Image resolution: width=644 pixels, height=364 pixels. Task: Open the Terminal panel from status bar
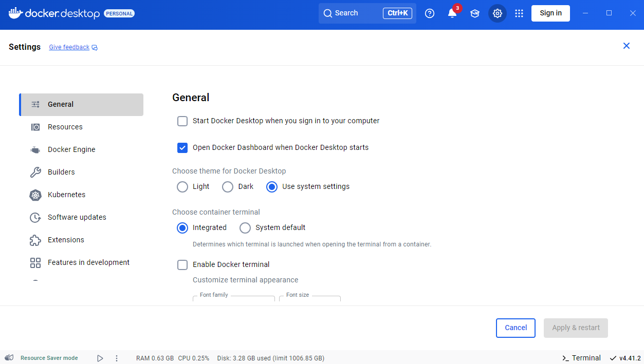581,358
